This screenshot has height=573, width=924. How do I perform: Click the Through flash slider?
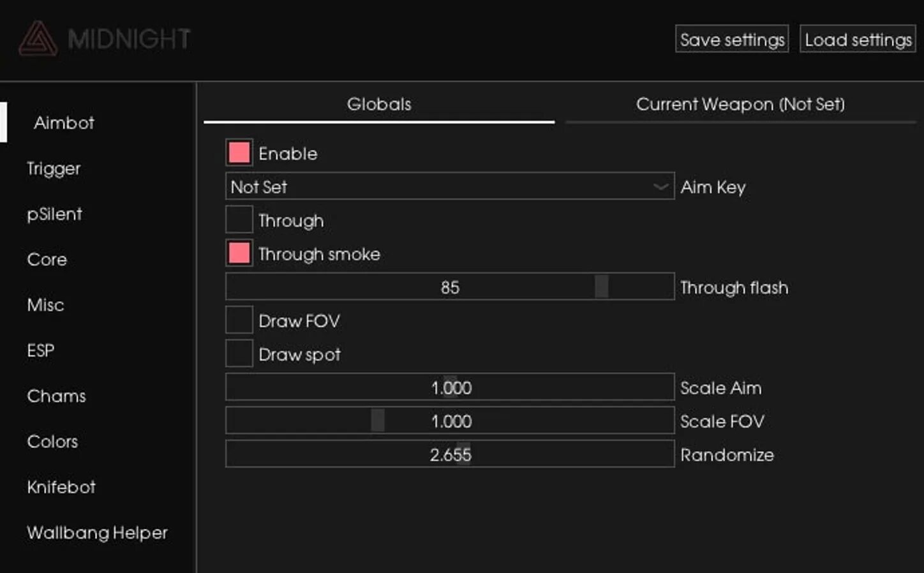coord(449,287)
